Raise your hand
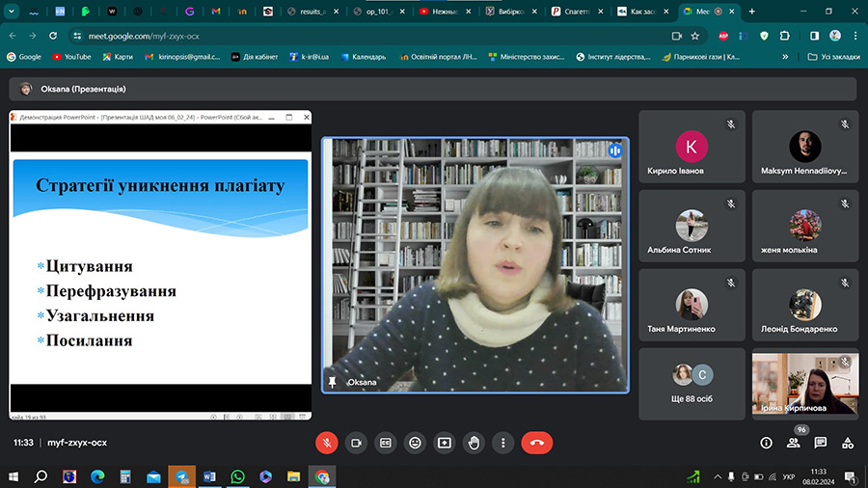The width and height of the screenshot is (868, 488). [474, 443]
